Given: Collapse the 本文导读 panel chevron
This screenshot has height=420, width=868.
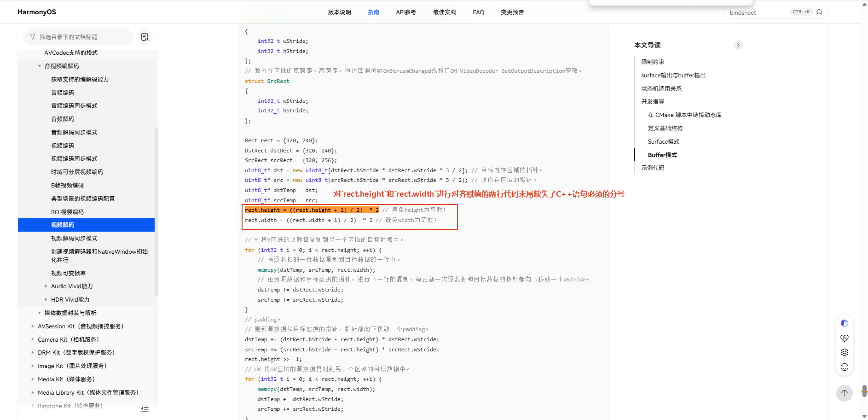Looking at the screenshot, I should tap(738, 45).
